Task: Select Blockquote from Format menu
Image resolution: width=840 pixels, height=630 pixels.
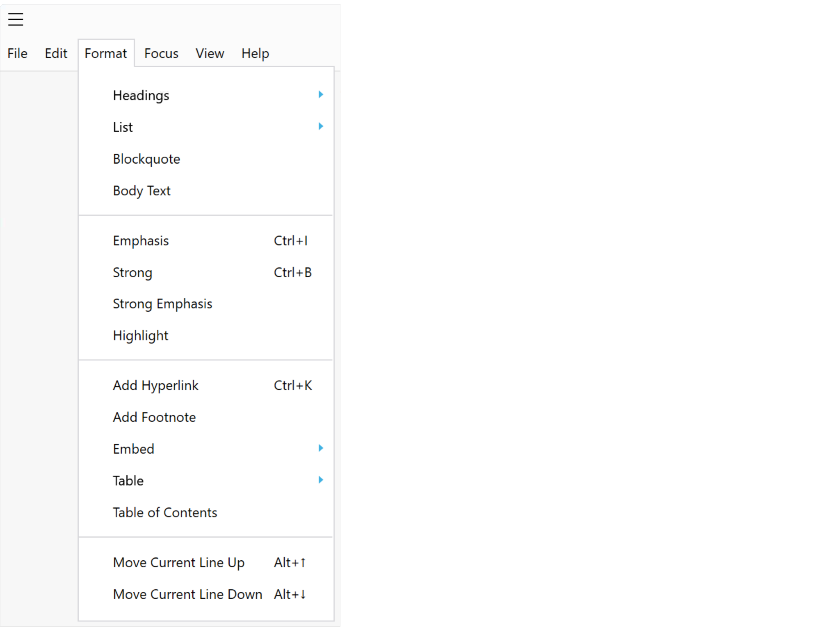Action: tap(206, 159)
